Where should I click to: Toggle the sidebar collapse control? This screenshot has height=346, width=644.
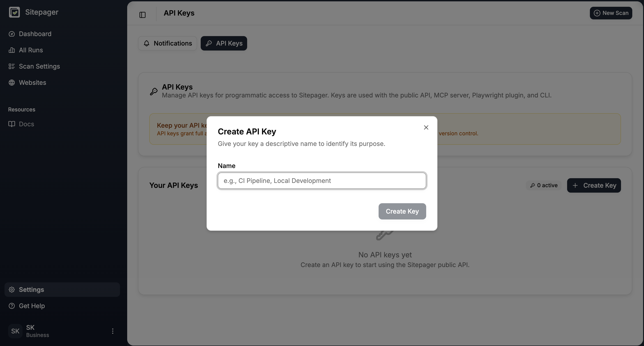[x=142, y=15]
